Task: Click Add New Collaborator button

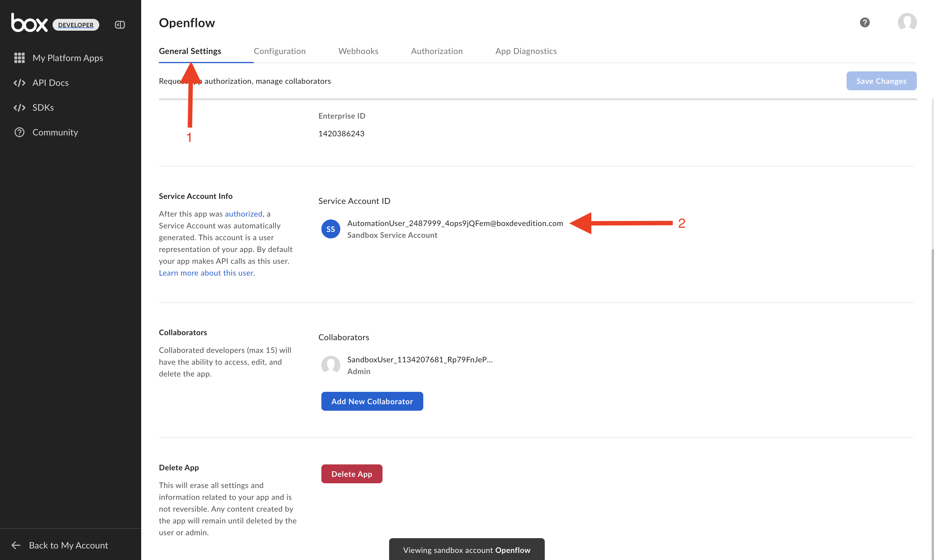Action: point(372,401)
